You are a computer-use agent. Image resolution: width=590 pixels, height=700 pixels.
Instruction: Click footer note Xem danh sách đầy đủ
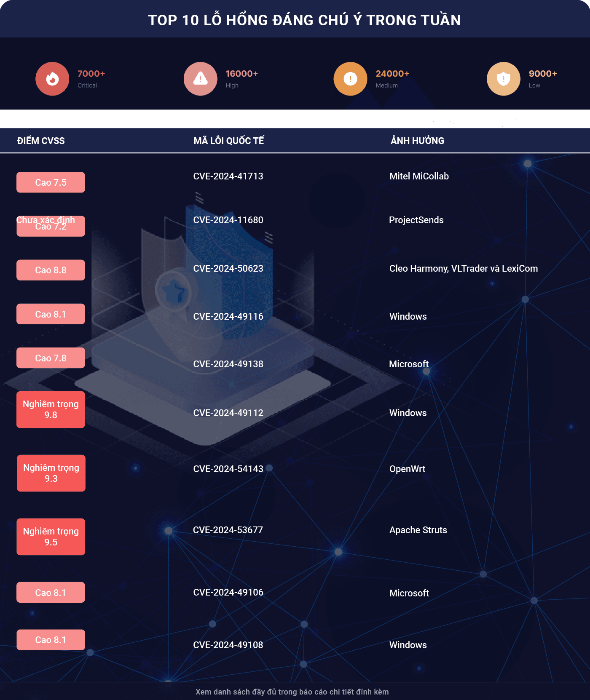(292, 692)
